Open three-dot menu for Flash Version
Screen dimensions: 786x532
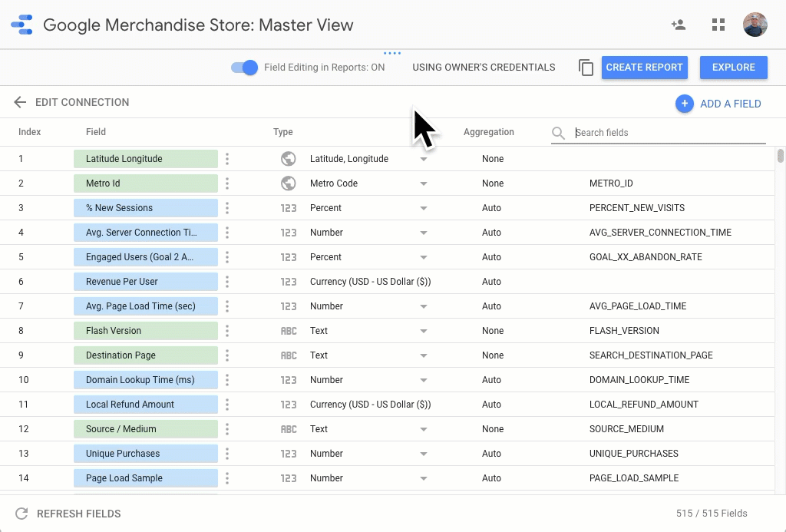[x=227, y=331]
